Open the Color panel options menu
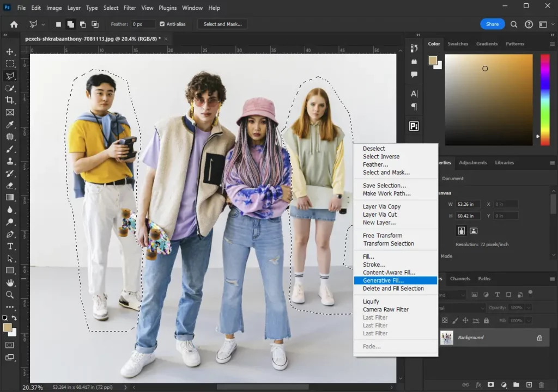This screenshot has width=558, height=392. click(x=551, y=44)
